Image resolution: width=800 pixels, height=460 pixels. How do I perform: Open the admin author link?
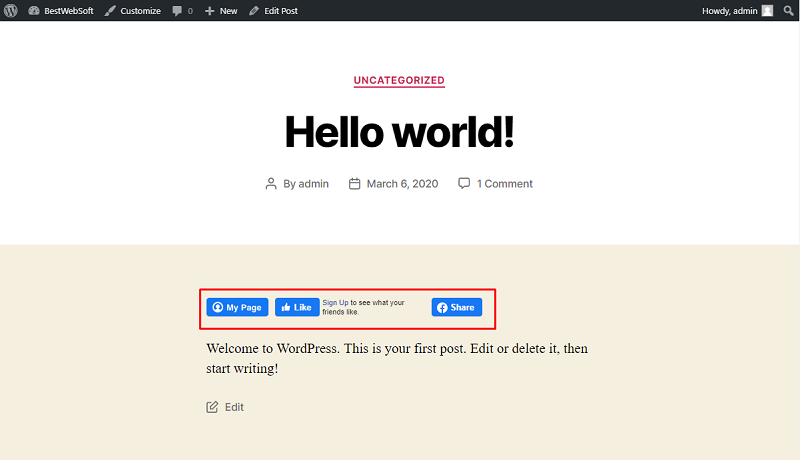[313, 184]
